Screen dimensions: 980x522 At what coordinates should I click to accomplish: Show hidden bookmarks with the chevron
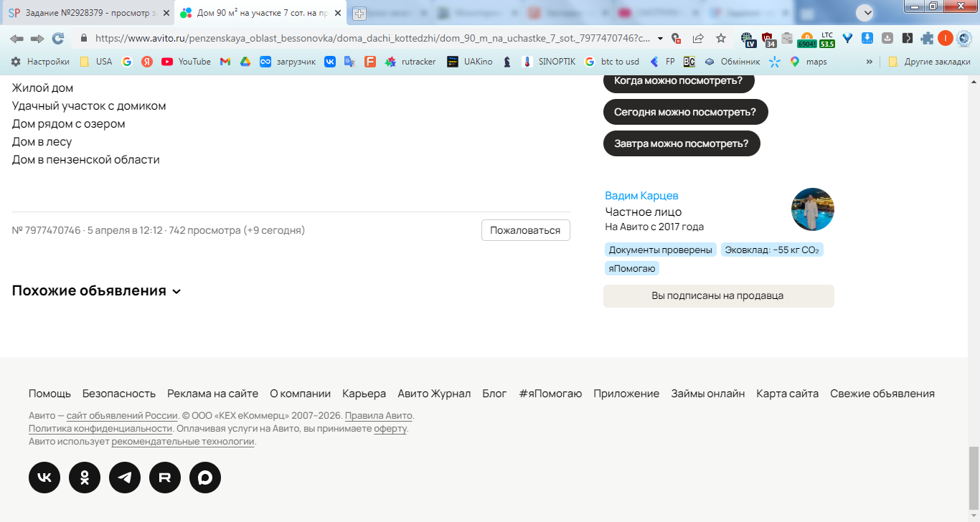(870, 62)
